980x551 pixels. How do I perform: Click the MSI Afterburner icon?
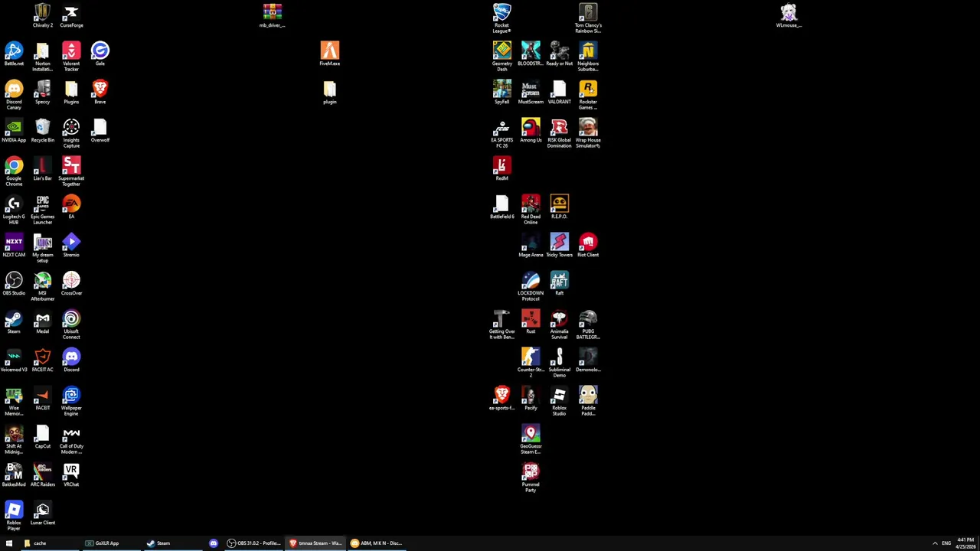tap(42, 285)
